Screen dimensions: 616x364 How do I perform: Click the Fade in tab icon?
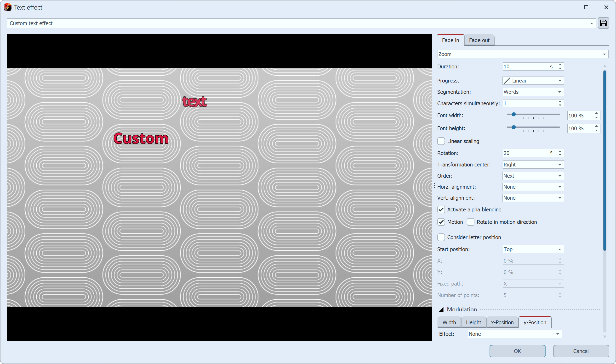(x=450, y=40)
